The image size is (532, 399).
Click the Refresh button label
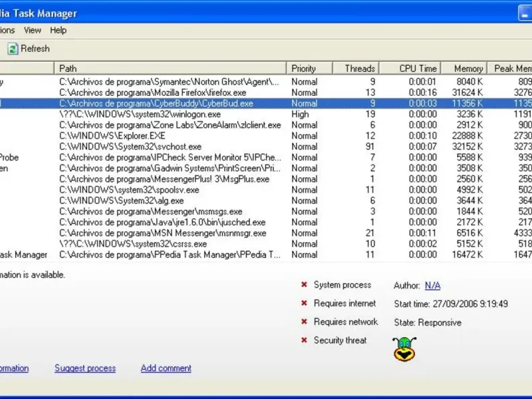click(35, 49)
